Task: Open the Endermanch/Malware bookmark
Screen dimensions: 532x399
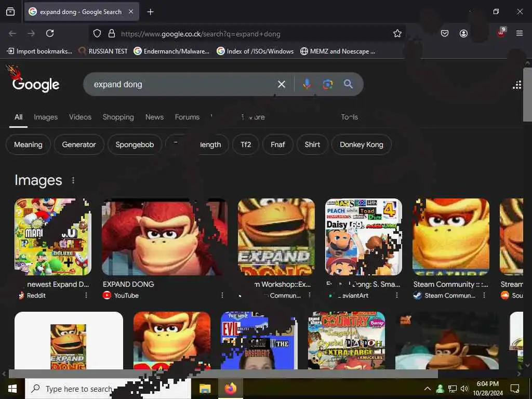Action: tap(171, 51)
